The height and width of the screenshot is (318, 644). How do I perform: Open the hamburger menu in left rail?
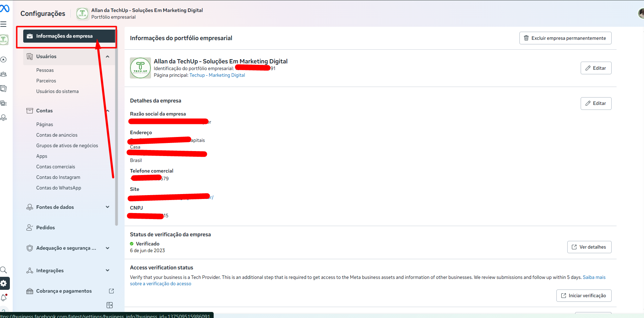[x=4, y=24]
